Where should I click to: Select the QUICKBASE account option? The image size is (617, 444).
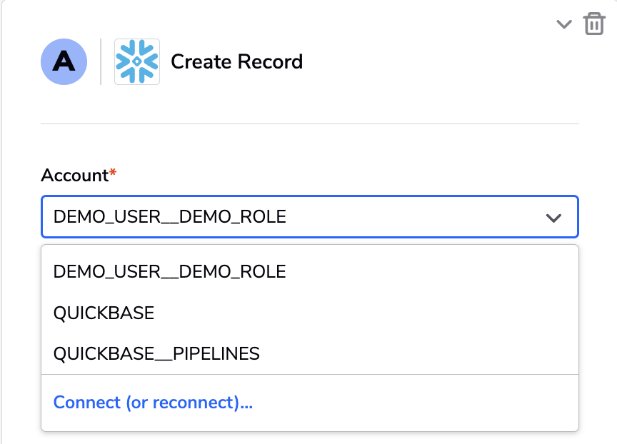[310, 313]
